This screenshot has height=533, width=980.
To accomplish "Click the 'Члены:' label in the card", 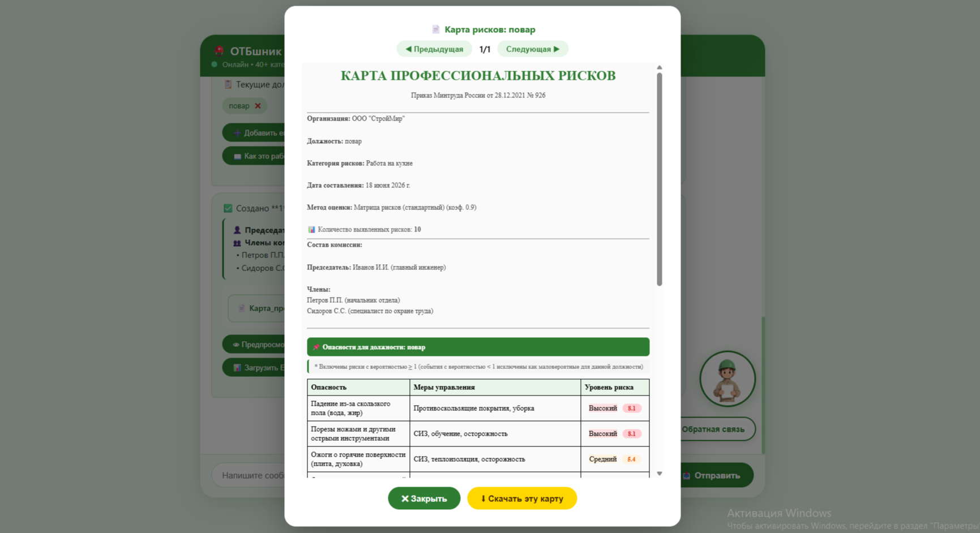I will tap(318, 289).
